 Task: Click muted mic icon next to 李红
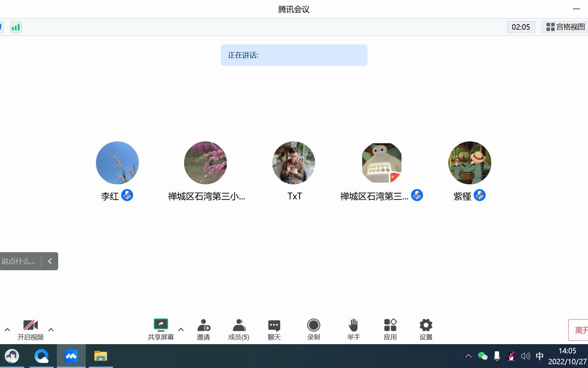coord(127,195)
